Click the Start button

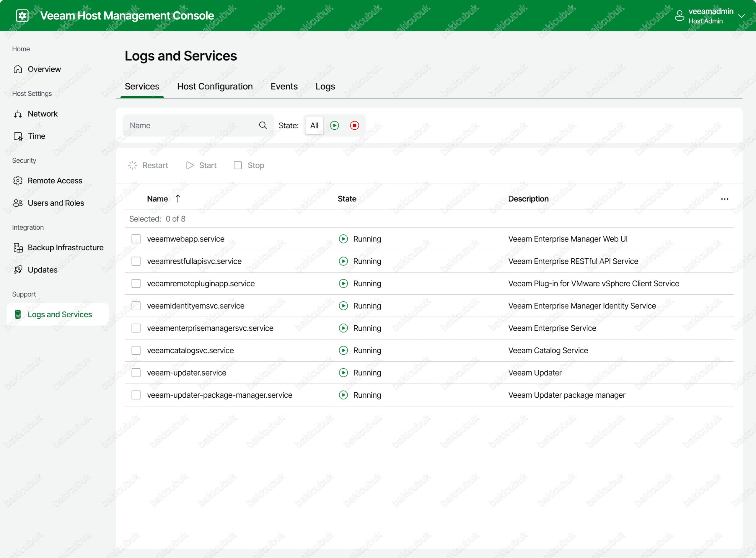tap(201, 165)
